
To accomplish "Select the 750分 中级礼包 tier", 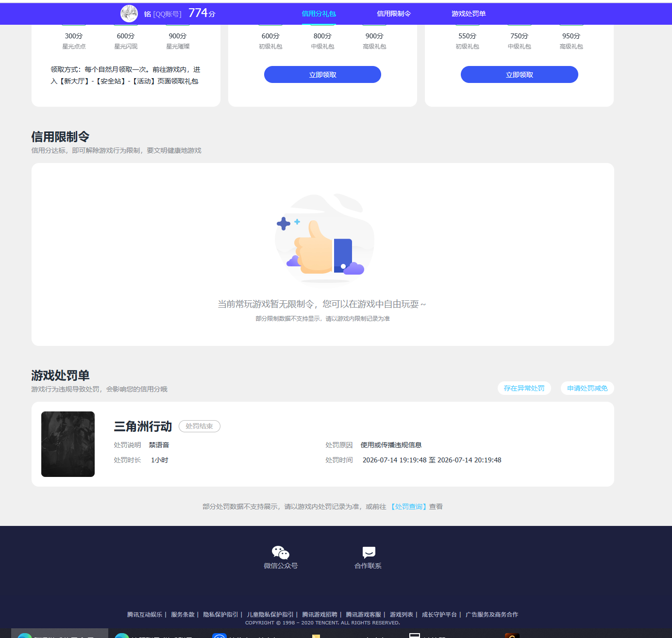I will point(519,41).
